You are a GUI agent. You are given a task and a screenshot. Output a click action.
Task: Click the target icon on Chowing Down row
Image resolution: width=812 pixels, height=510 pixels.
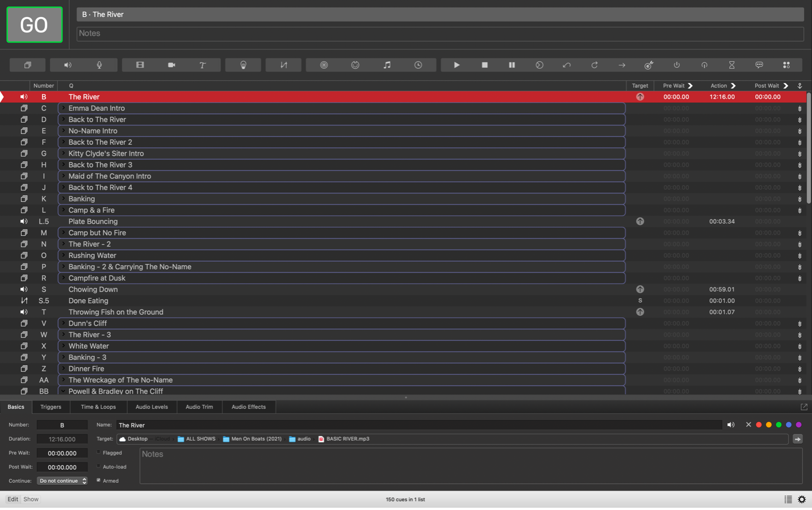tap(640, 290)
